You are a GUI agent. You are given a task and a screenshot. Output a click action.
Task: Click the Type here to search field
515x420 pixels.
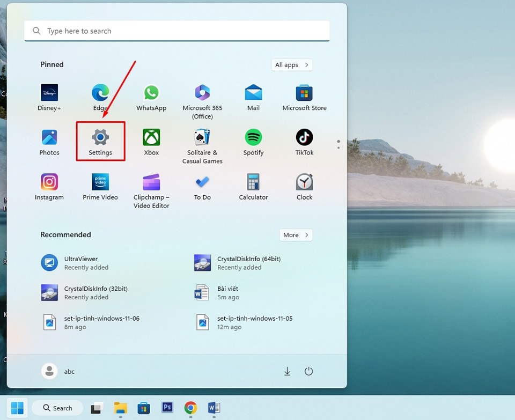pyautogui.click(x=177, y=31)
